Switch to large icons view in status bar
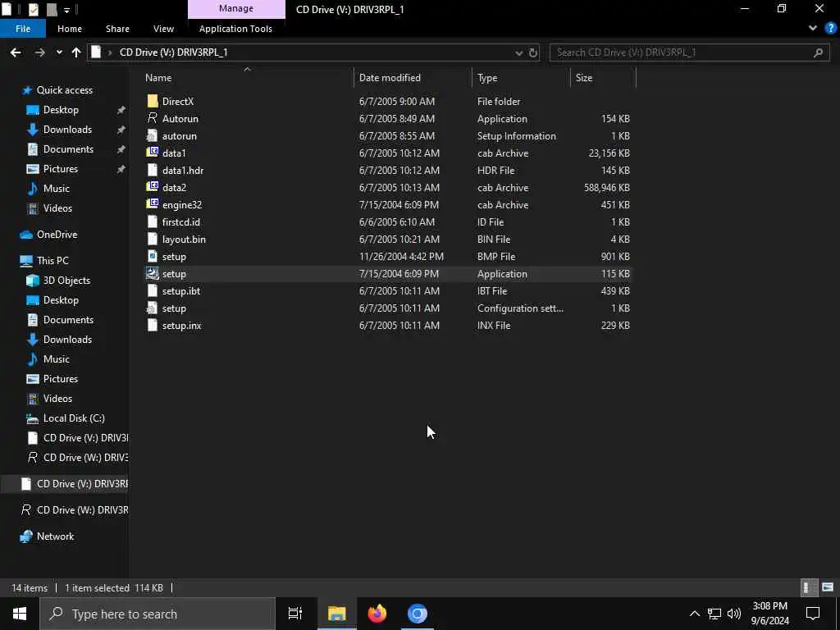The image size is (840, 630). (x=827, y=587)
